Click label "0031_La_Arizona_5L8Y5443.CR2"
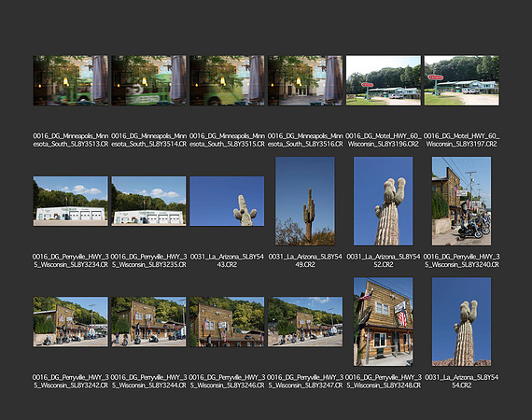 (227, 260)
